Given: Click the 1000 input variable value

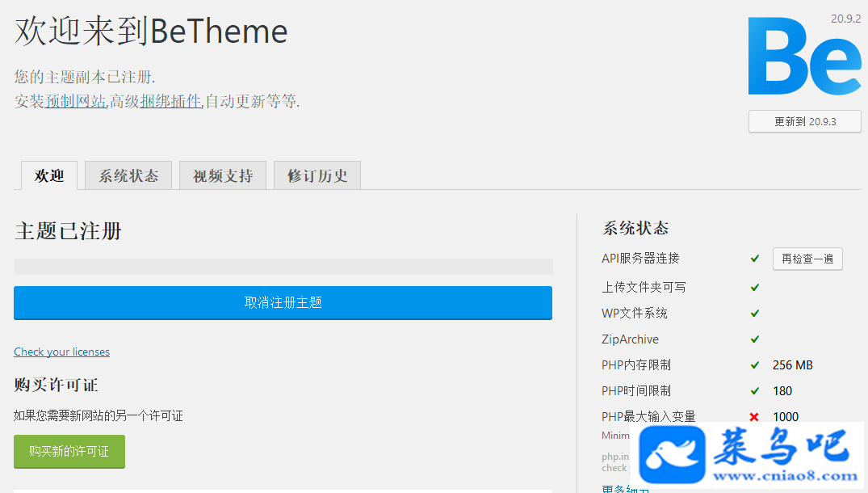Looking at the screenshot, I should 786,416.
